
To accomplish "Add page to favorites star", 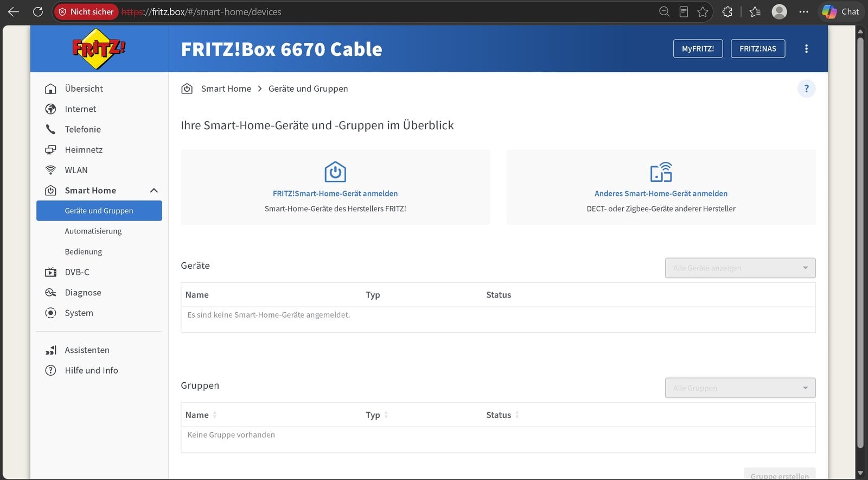I will 703,11.
